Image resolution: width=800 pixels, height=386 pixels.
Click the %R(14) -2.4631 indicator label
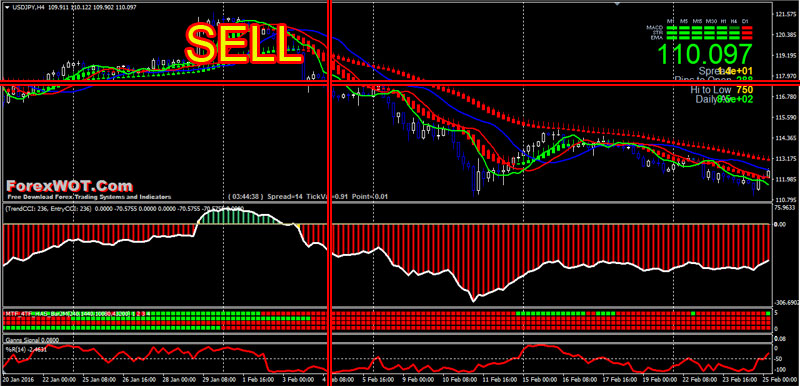(26, 349)
